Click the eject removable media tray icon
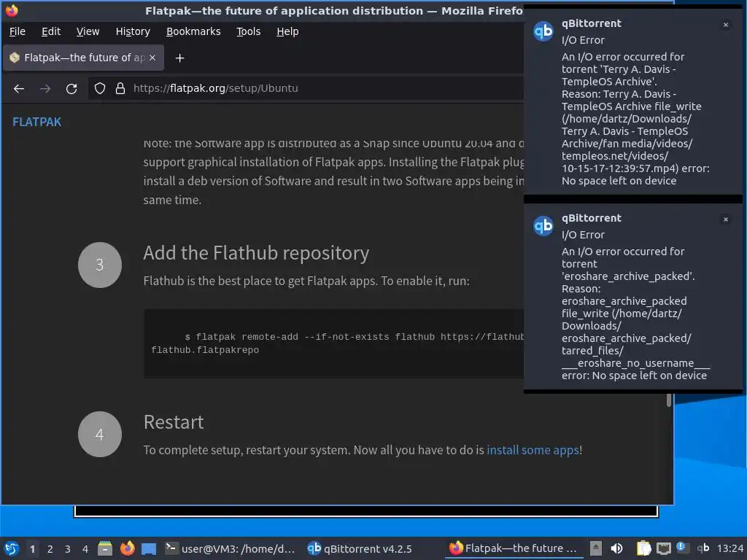Viewport: 747px width, 560px height. pyautogui.click(x=595, y=548)
